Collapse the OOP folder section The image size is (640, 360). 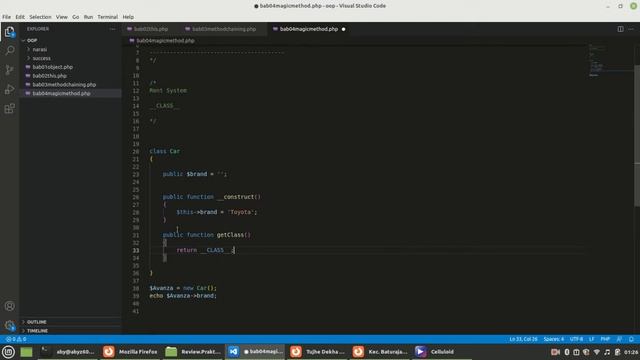pos(32,40)
